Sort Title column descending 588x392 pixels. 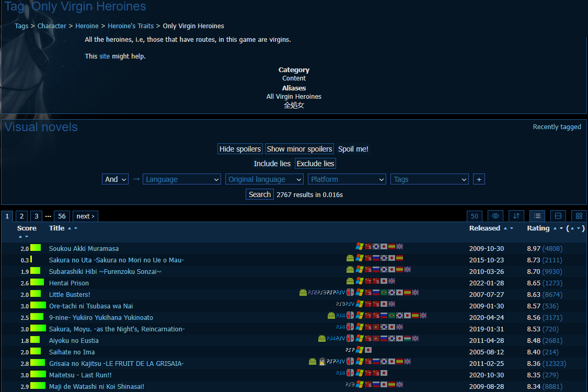(76, 228)
